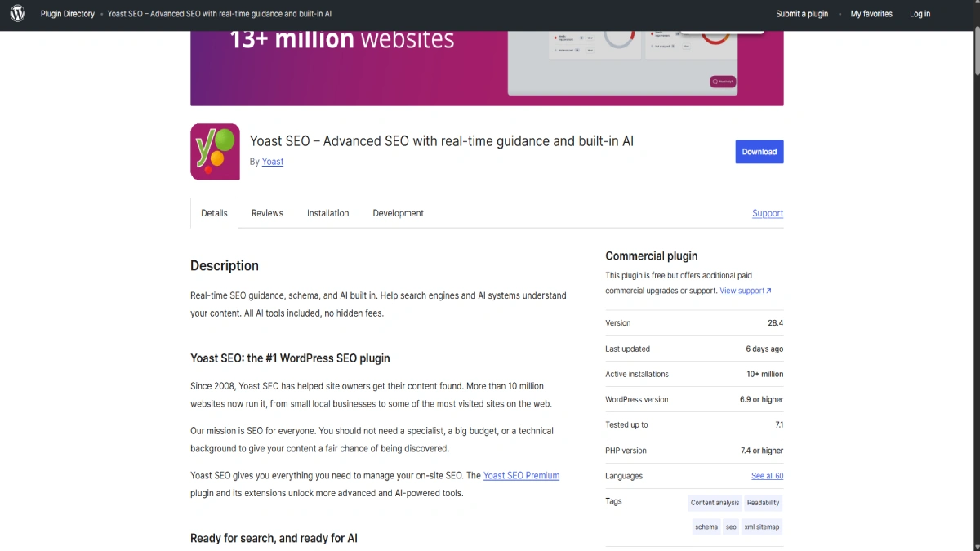This screenshot has width=980, height=551.
Task: Click the 'Last updated' label
Action: (x=628, y=349)
